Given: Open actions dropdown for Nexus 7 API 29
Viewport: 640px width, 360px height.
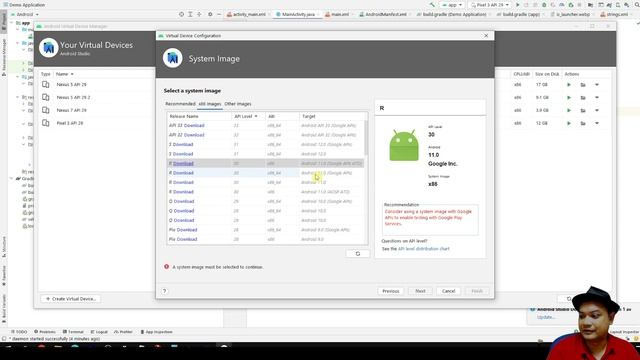Looking at the screenshot, I should coord(597,110).
